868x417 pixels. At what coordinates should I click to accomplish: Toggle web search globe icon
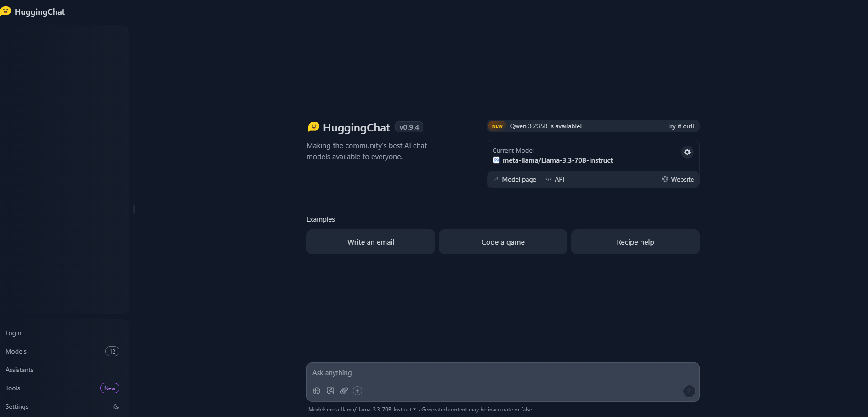point(317,391)
